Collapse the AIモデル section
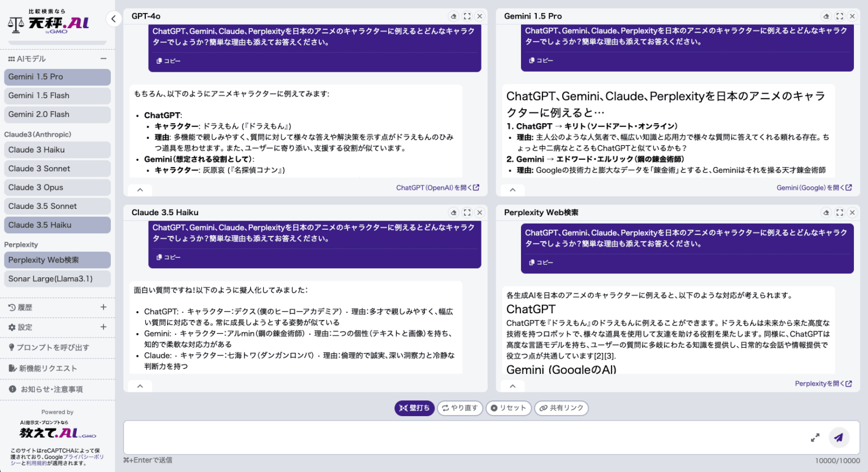Image resolution: width=868 pixels, height=472 pixels. point(103,58)
